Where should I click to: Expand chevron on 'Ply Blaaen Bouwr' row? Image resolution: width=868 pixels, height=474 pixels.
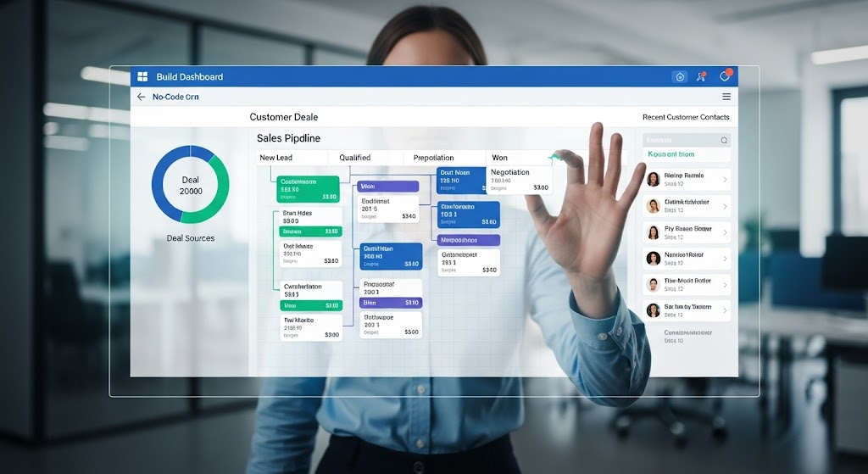coord(725,232)
